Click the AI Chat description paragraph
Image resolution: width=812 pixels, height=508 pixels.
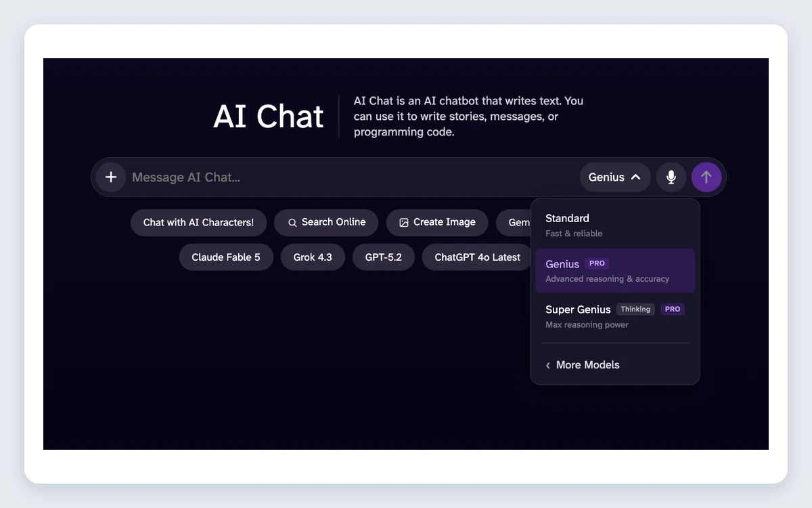[x=468, y=117]
